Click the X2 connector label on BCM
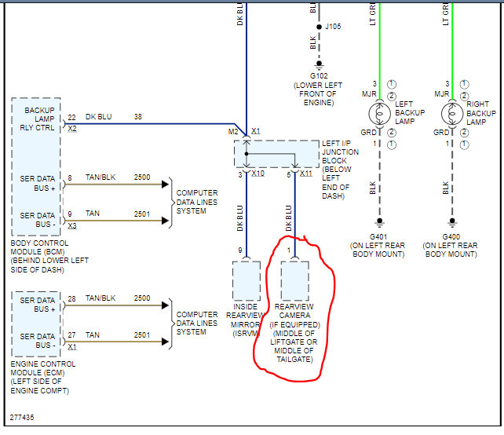Screen dimensions: 504x435 (x=72, y=129)
